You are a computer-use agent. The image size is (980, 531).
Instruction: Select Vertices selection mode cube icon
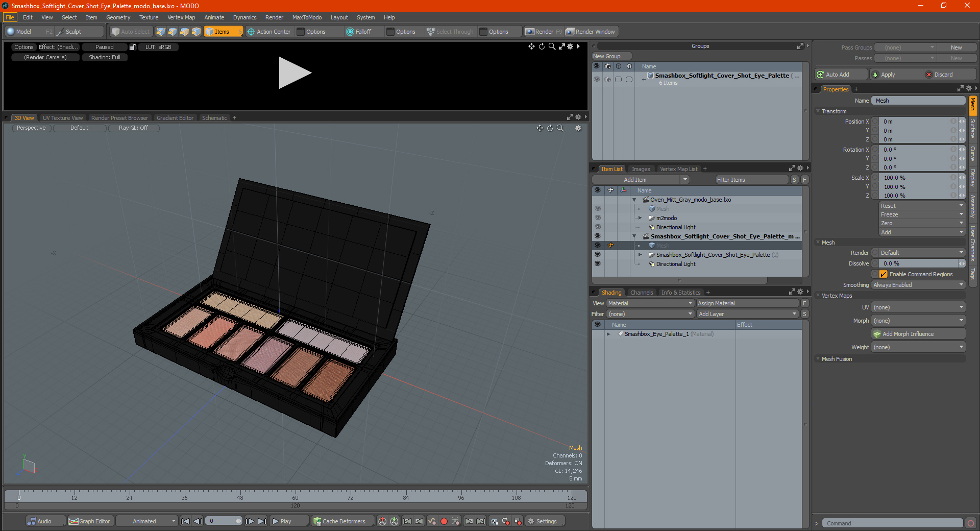coord(161,32)
